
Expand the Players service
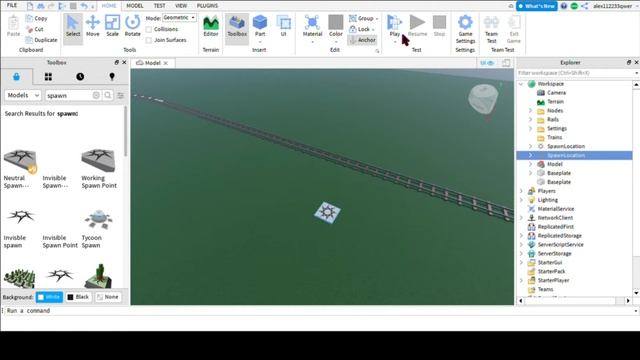pyautogui.click(x=521, y=191)
